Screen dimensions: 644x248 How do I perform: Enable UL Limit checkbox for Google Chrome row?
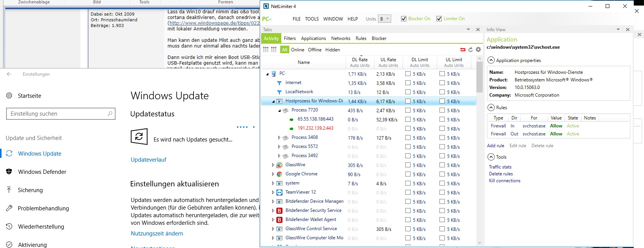click(x=442, y=174)
